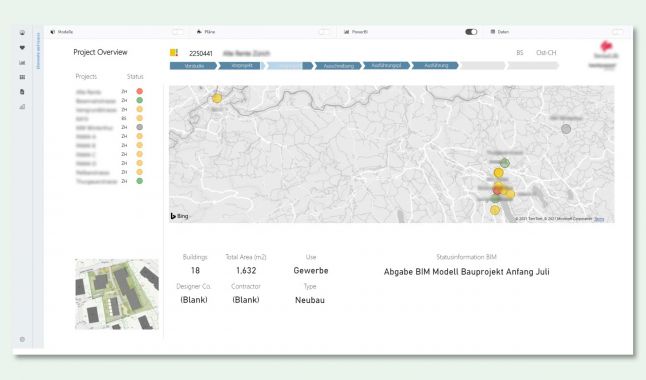Screen dimensions: 646x380
Task: Select the Ausschreibung phase step
Action: point(338,66)
